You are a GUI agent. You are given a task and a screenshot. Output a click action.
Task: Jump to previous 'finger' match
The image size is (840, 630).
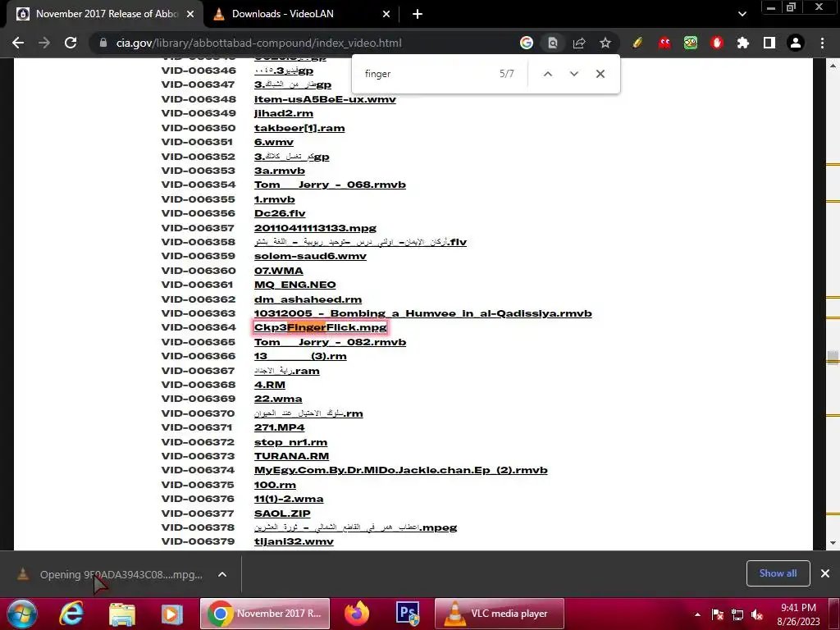[x=547, y=74]
